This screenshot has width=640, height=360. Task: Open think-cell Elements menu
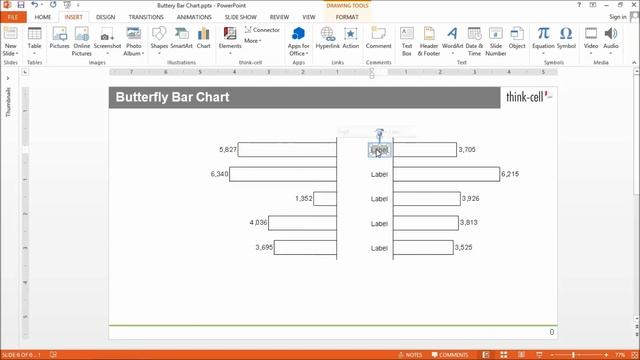click(x=230, y=34)
